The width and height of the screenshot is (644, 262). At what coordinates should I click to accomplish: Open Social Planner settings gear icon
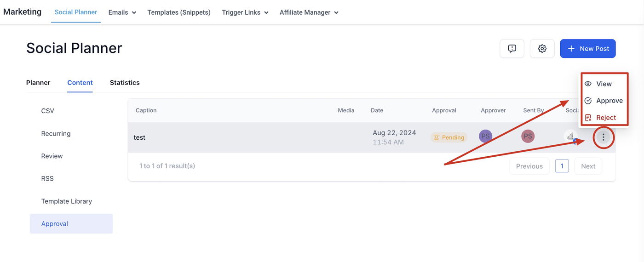(542, 49)
